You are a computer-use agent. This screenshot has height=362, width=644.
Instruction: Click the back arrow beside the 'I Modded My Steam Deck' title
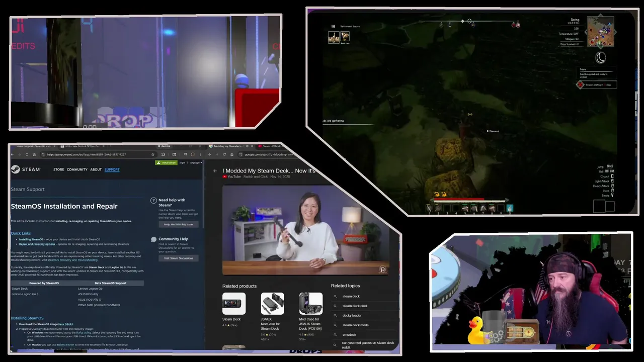(x=215, y=171)
